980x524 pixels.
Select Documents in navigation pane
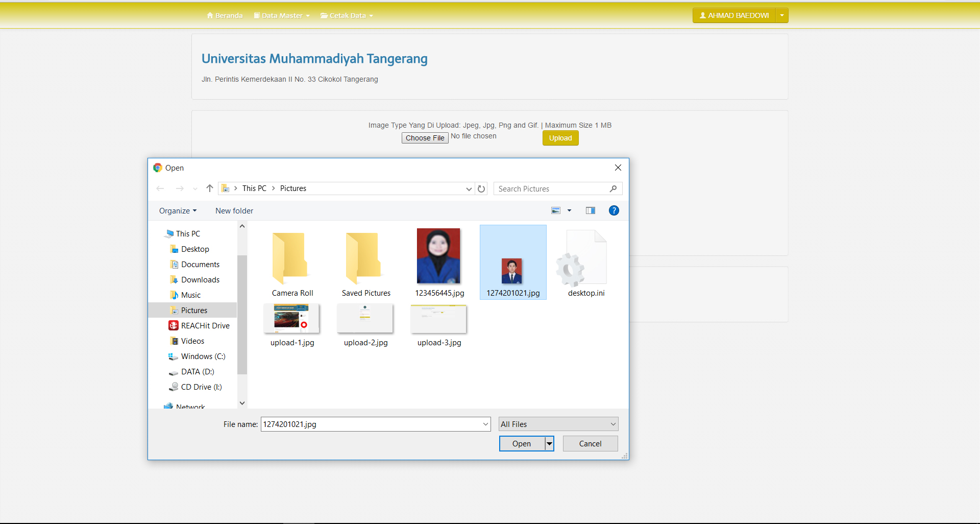(194, 265)
